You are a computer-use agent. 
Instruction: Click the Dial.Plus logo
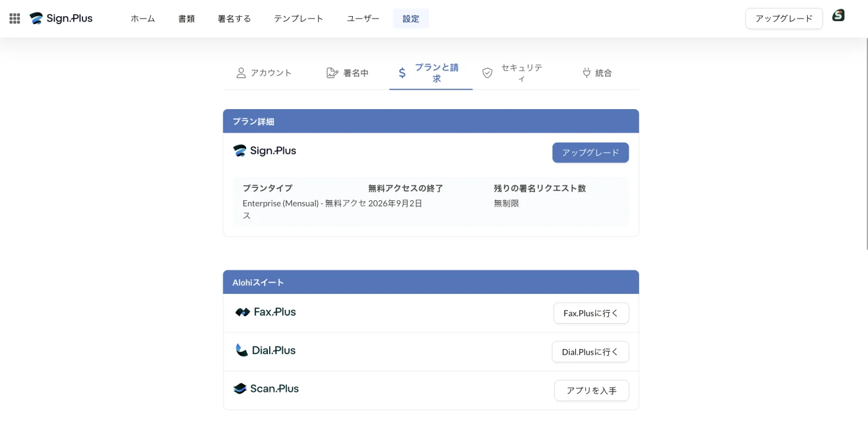click(x=265, y=350)
